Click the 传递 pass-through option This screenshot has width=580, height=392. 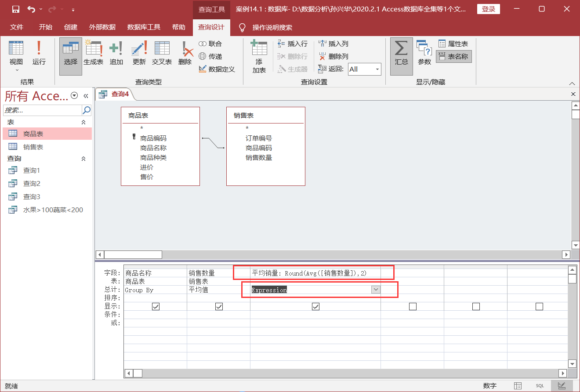[x=210, y=56]
